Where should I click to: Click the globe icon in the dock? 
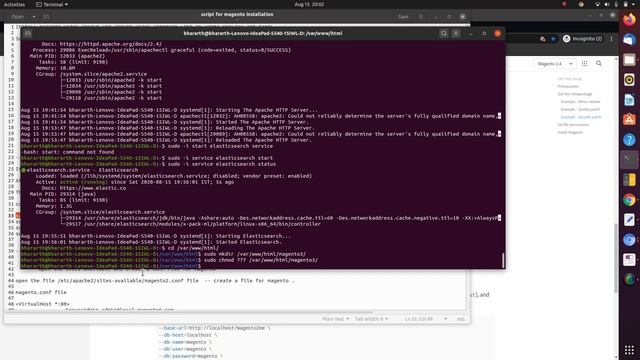pyautogui.click(x=629, y=280)
